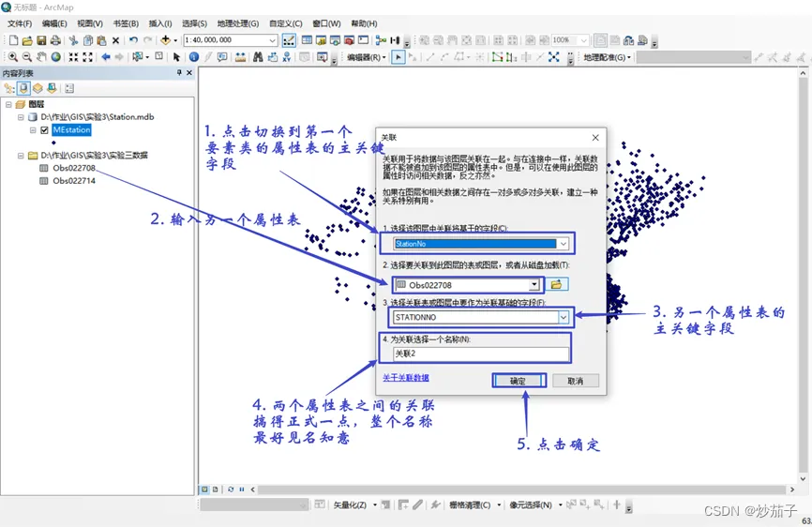The height and width of the screenshot is (527, 812).
Task: Open the 关于关联数据 link
Action: click(x=405, y=378)
